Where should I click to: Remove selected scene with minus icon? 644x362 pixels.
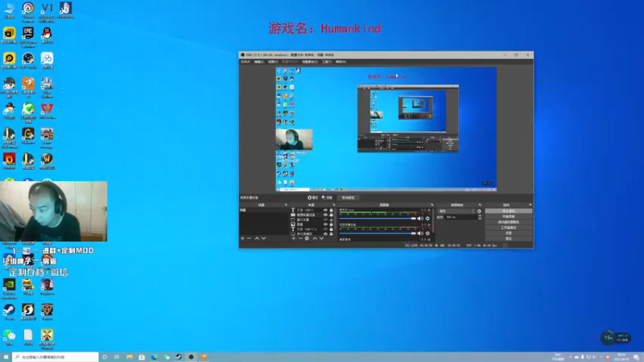pos(249,238)
